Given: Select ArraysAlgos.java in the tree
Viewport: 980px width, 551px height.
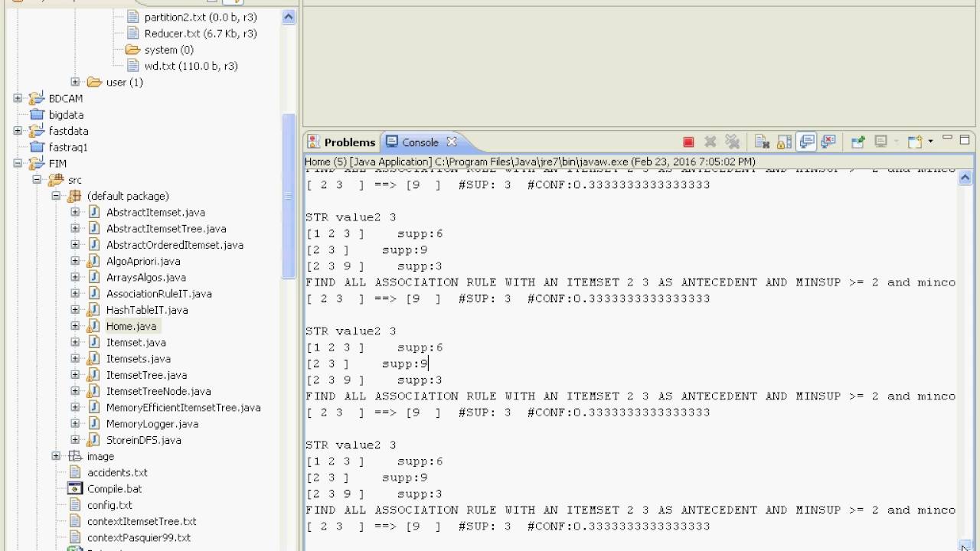Looking at the screenshot, I should tap(146, 278).
